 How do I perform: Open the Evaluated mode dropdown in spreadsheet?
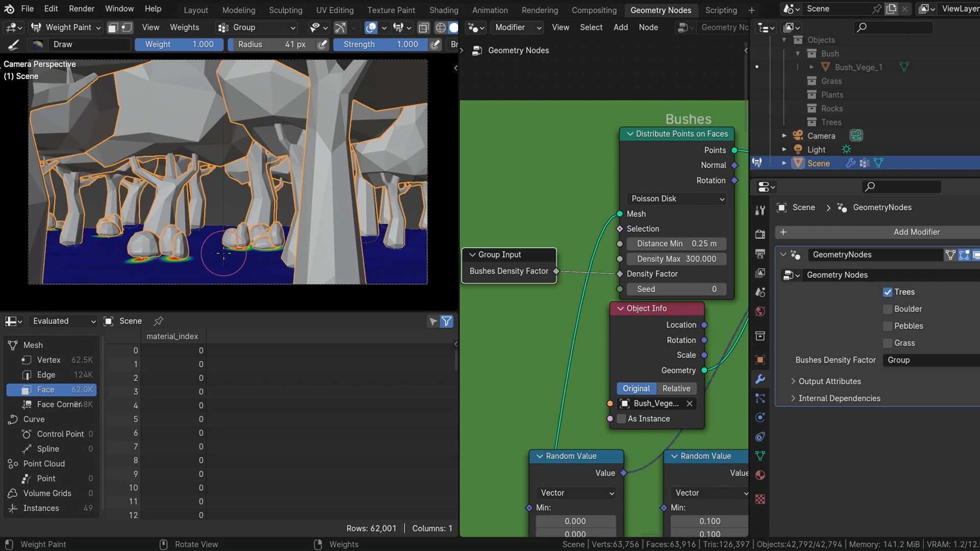click(x=62, y=321)
